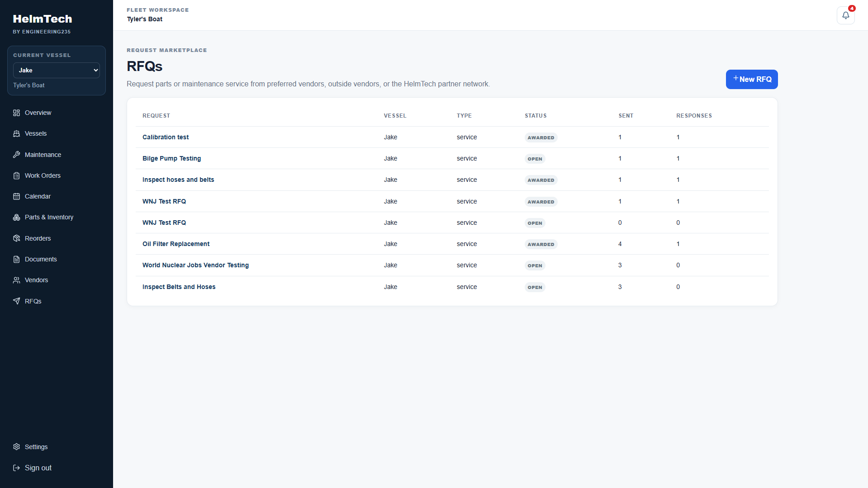Open the notifications bell icon
The width and height of the screenshot is (868, 488).
tap(845, 15)
